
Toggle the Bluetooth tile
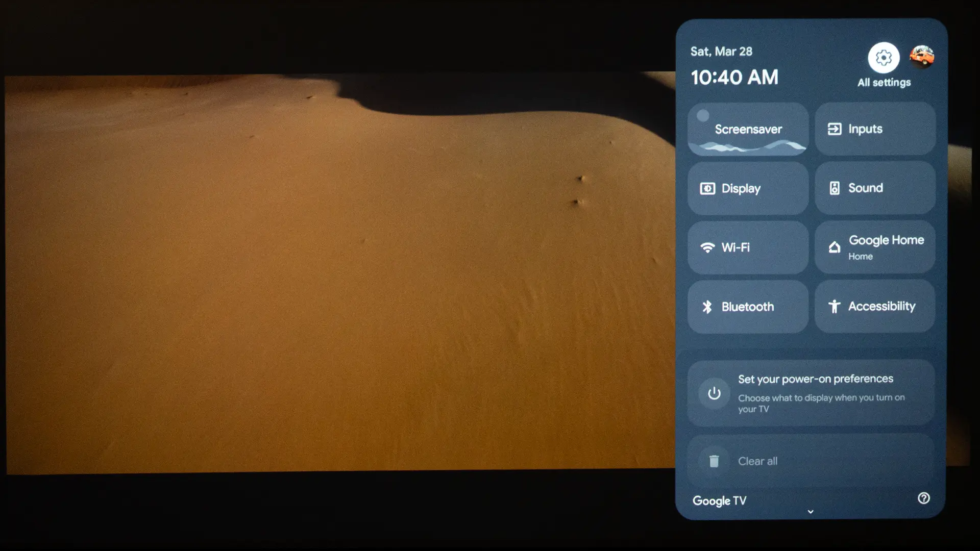(748, 307)
